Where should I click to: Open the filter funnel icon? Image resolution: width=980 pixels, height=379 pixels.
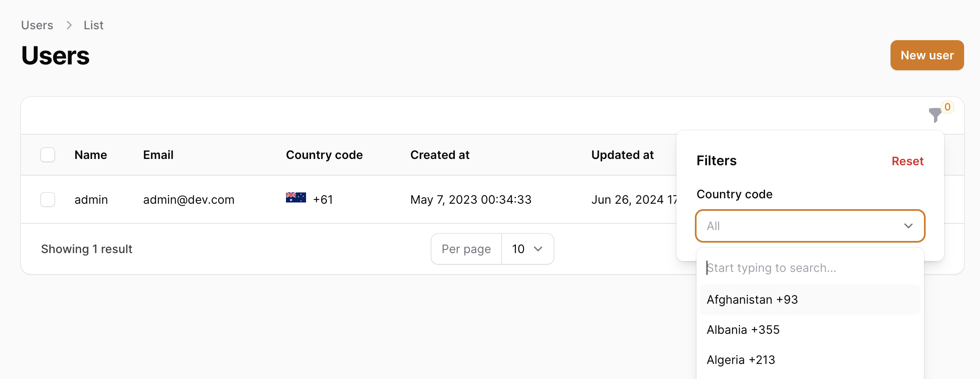(935, 116)
